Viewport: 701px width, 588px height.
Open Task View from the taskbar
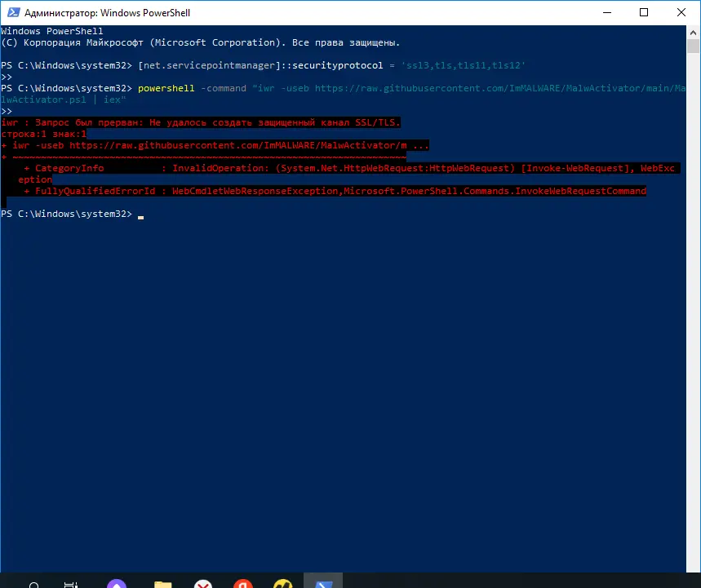point(71,584)
